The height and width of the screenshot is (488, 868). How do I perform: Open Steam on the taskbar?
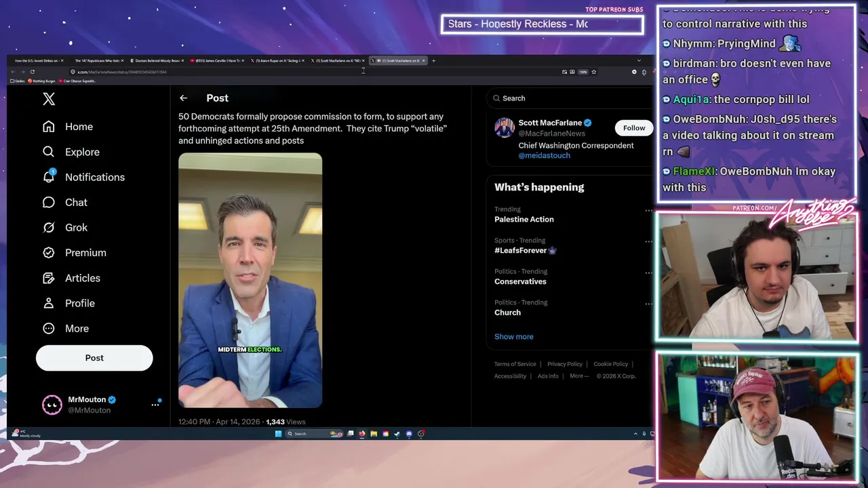point(397,434)
